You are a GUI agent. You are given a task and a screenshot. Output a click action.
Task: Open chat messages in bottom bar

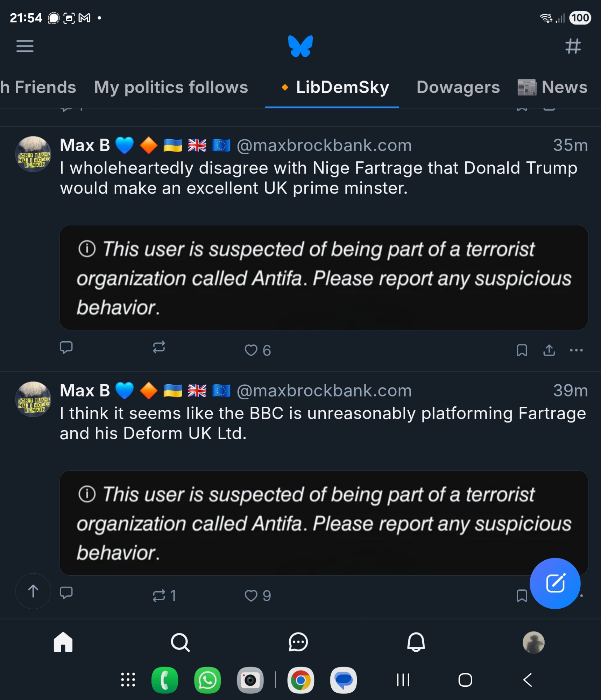(298, 642)
